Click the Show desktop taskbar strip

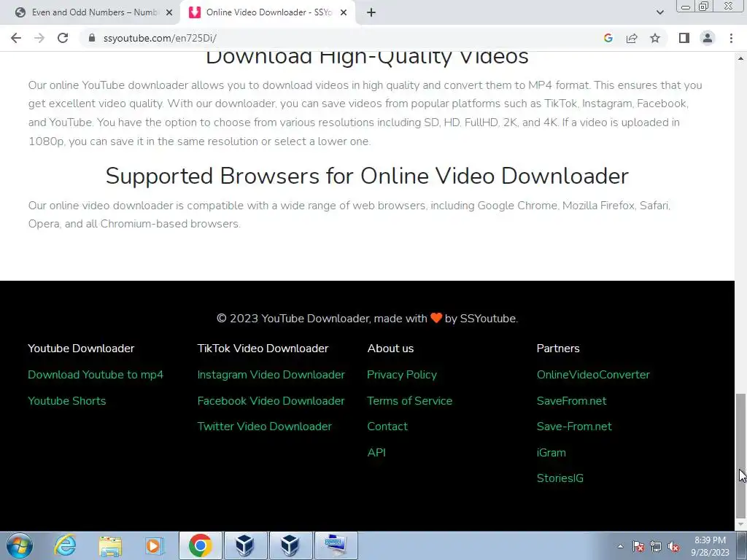[742, 545]
